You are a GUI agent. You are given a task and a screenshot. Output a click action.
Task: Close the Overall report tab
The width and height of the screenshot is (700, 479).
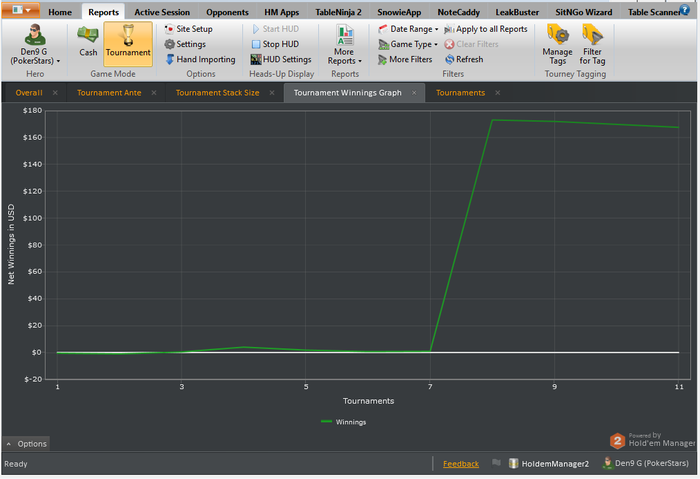pos(55,93)
